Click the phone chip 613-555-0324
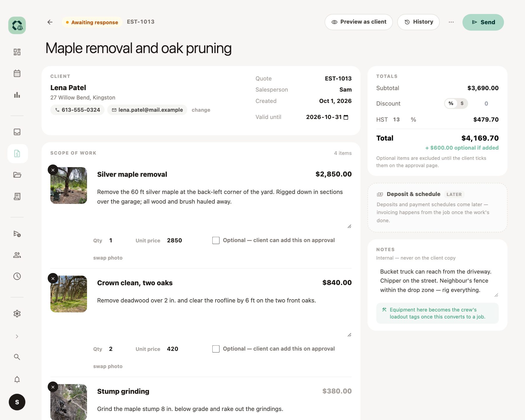525x420 pixels. (x=78, y=110)
